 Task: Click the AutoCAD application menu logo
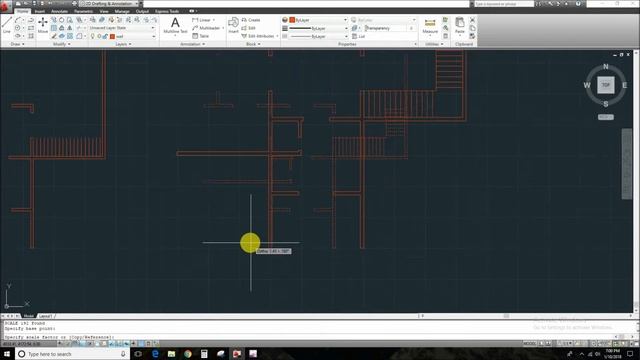pos(6,6)
